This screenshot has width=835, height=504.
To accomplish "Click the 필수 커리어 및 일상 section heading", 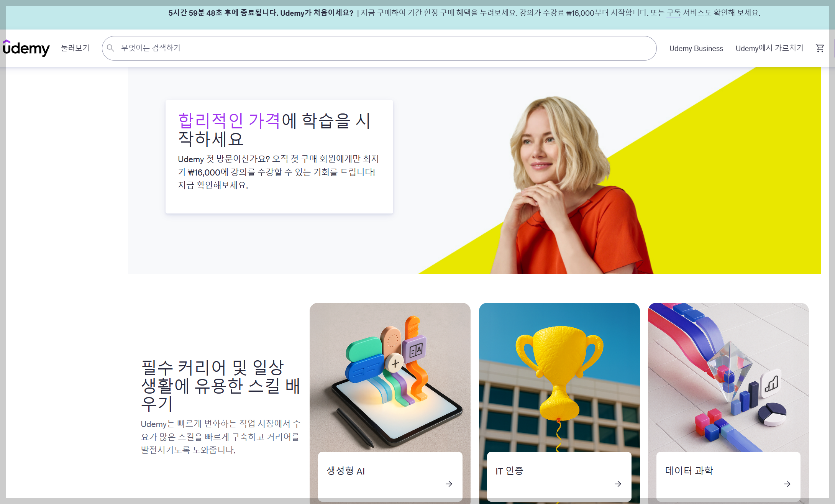I will 221,386.
